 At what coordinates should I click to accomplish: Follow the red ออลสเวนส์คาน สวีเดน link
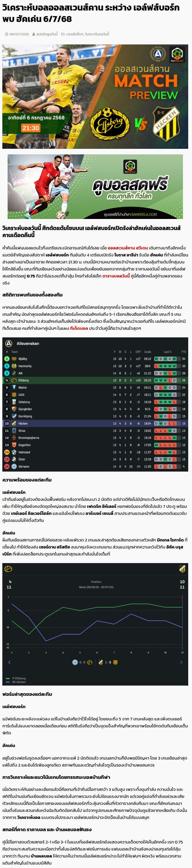128,248
